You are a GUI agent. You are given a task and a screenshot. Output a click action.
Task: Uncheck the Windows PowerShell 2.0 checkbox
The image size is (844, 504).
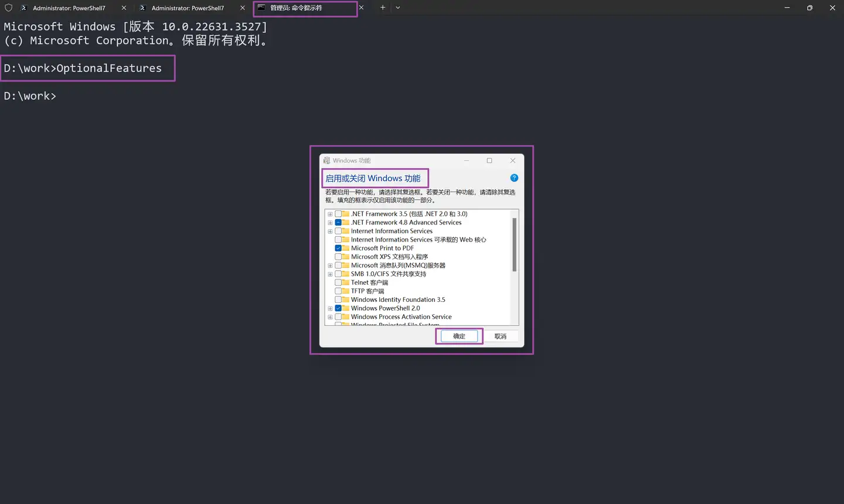click(338, 308)
